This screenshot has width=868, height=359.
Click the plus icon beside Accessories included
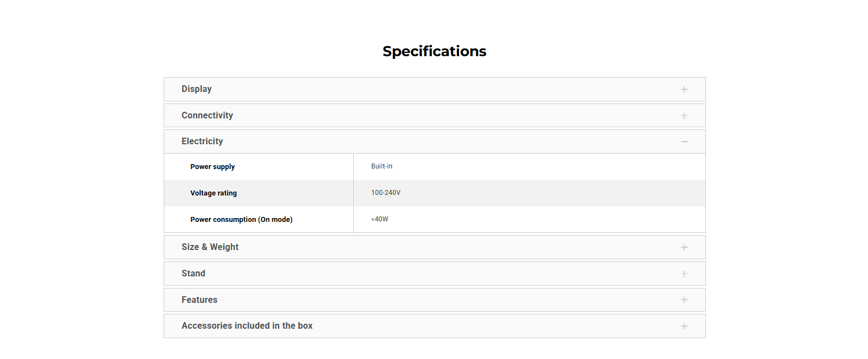click(x=684, y=326)
